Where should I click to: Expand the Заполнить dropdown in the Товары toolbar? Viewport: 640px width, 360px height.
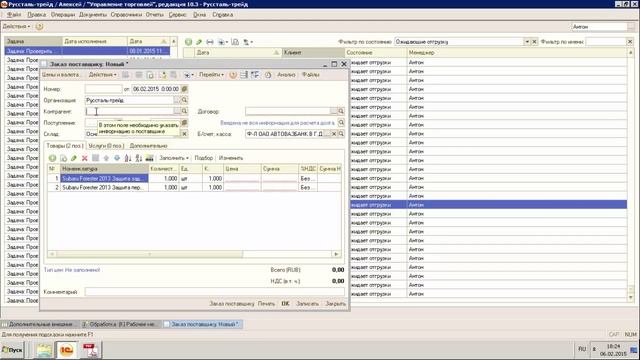click(174, 158)
